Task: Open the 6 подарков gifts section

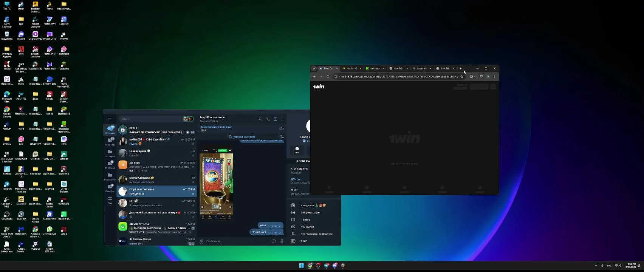Action: (x=314, y=205)
